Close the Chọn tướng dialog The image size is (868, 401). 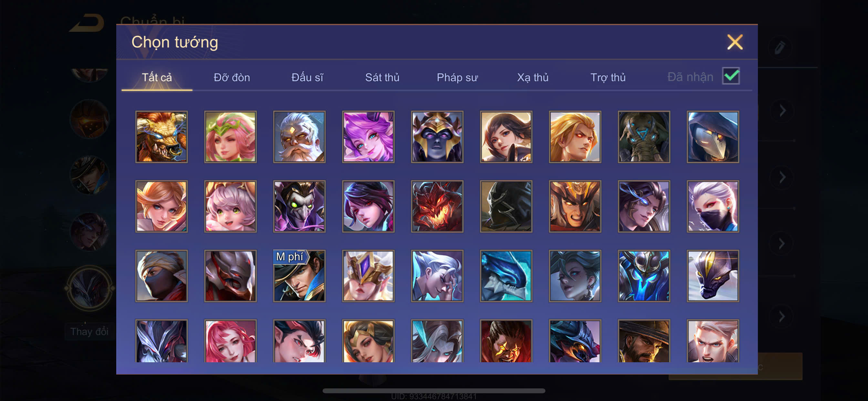735,42
